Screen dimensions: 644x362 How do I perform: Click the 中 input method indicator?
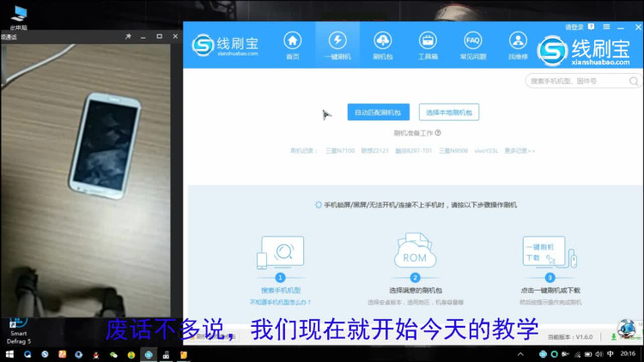click(x=611, y=353)
